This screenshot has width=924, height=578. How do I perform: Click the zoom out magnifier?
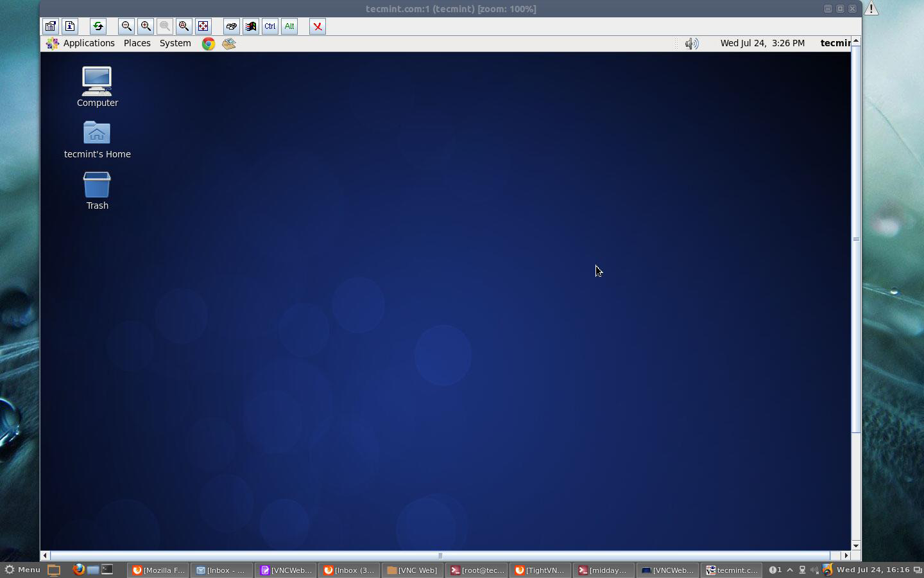126,26
